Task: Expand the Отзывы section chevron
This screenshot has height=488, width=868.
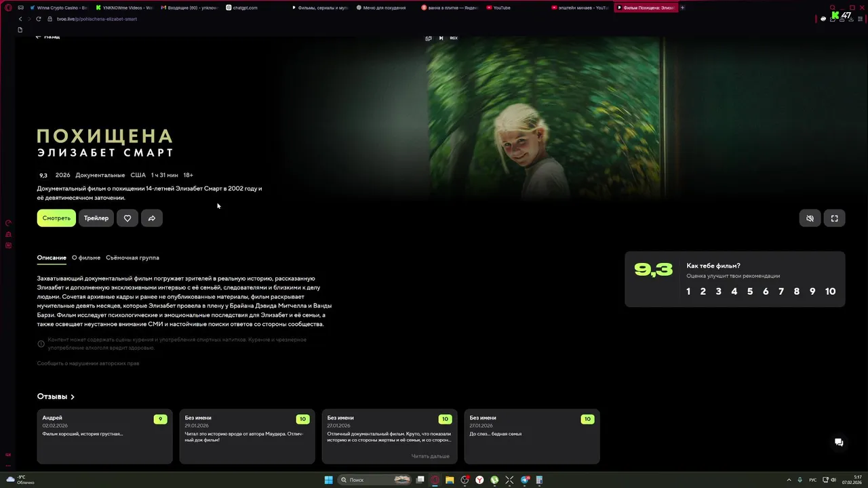Action: pyautogui.click(x=73, y=397)
